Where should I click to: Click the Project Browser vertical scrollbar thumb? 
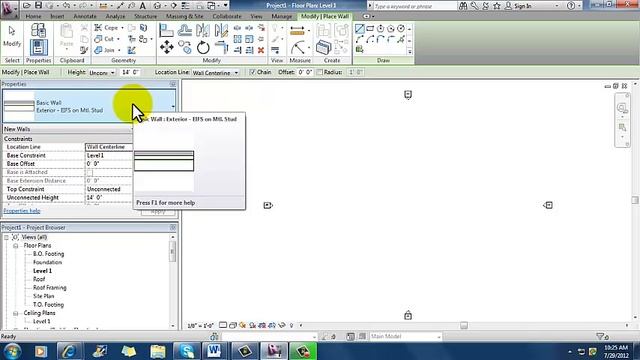point(173,251)
